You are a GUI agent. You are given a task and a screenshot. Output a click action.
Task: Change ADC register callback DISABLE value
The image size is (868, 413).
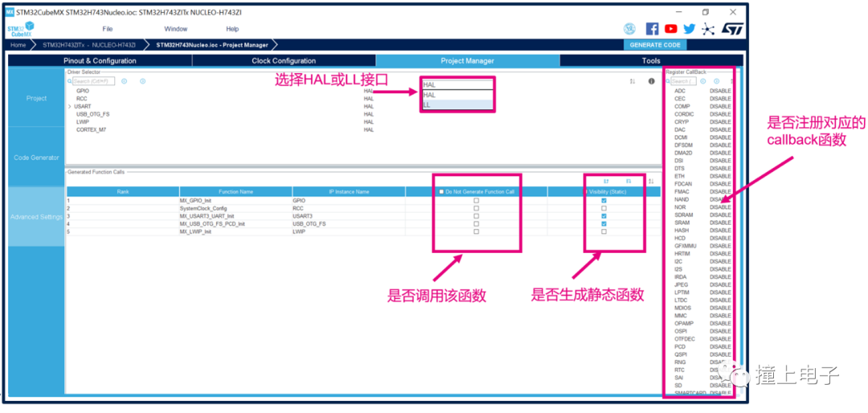pos(720,91)
